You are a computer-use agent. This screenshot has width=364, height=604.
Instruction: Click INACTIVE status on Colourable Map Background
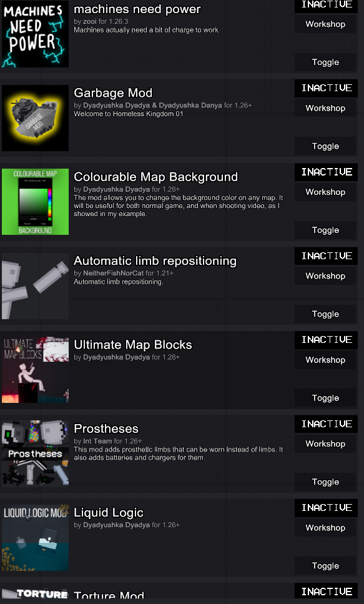coord(325,172)
